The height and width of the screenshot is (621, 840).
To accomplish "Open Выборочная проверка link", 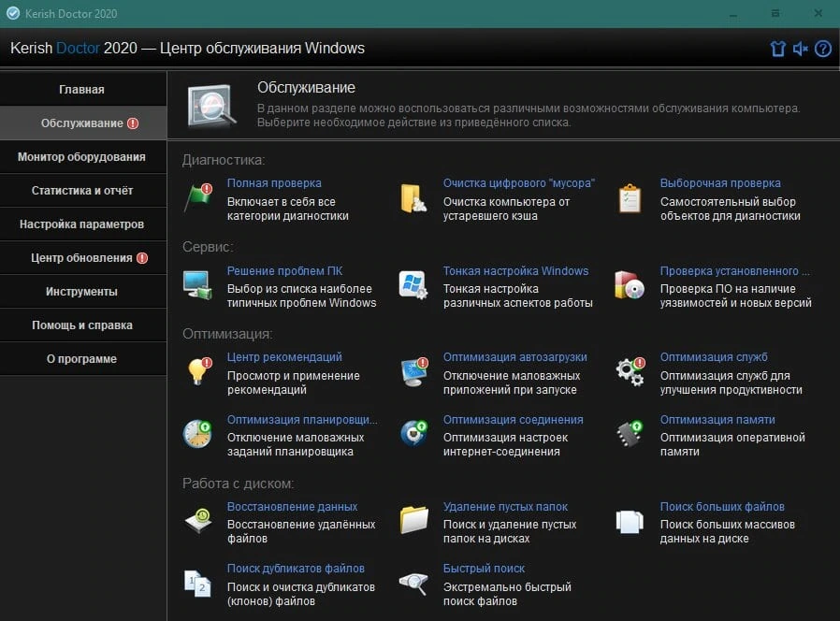I will coord(720,182).
